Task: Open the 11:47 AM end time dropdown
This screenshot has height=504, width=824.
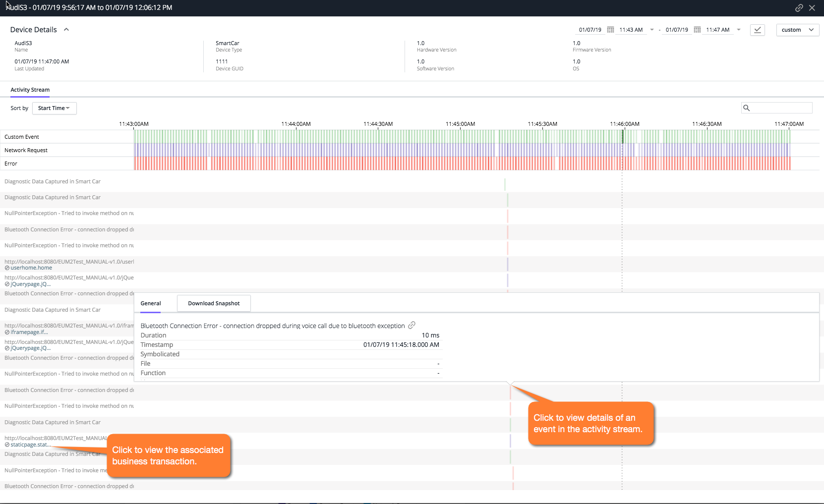Action: pyautogui.click(x=739, y=30)
